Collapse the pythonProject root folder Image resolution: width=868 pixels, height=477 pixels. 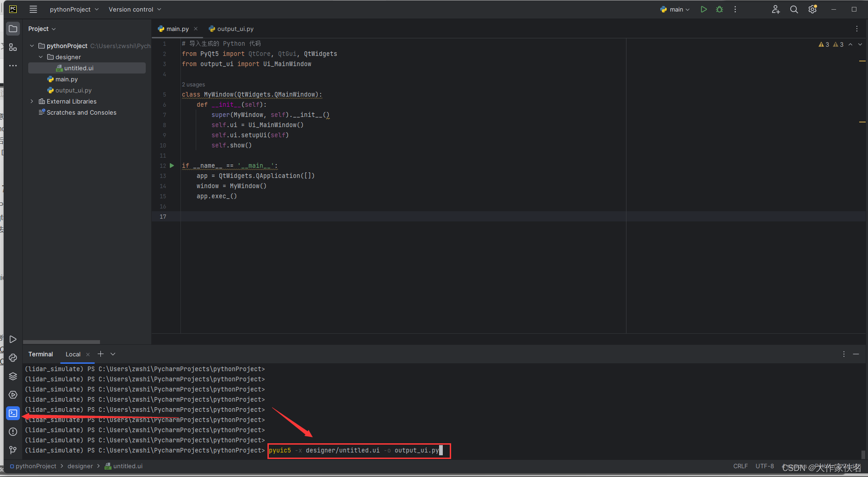32,46
